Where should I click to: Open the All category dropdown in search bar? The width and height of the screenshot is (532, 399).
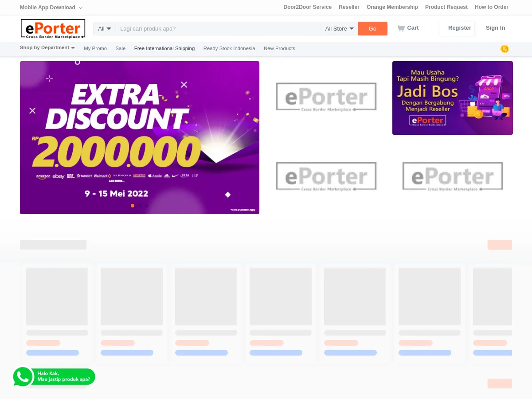[x=105, y=29]
